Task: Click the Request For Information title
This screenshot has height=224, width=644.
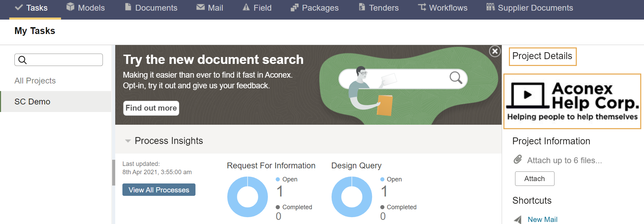Action: [271, 166]
